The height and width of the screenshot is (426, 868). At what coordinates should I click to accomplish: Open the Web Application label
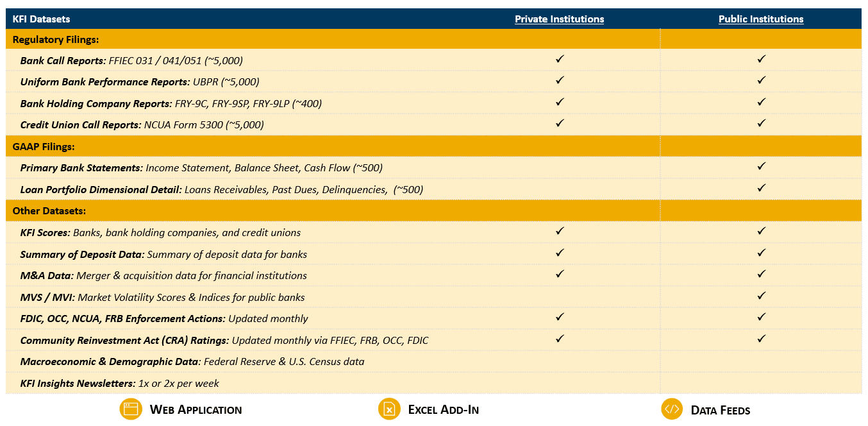pyautogui.click(x=196, y=410)
